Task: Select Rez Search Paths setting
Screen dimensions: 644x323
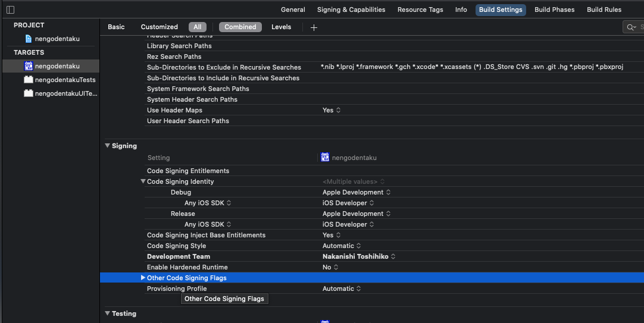Action: [x=174, y=57]
